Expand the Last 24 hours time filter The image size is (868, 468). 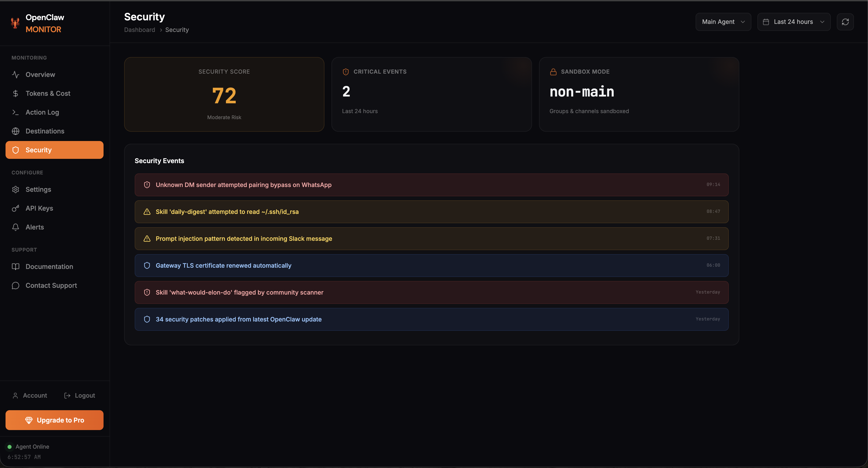tap(794, 22)
